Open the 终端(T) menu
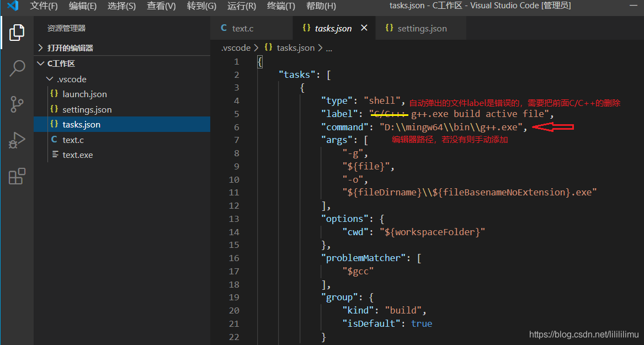 point(281,6)
